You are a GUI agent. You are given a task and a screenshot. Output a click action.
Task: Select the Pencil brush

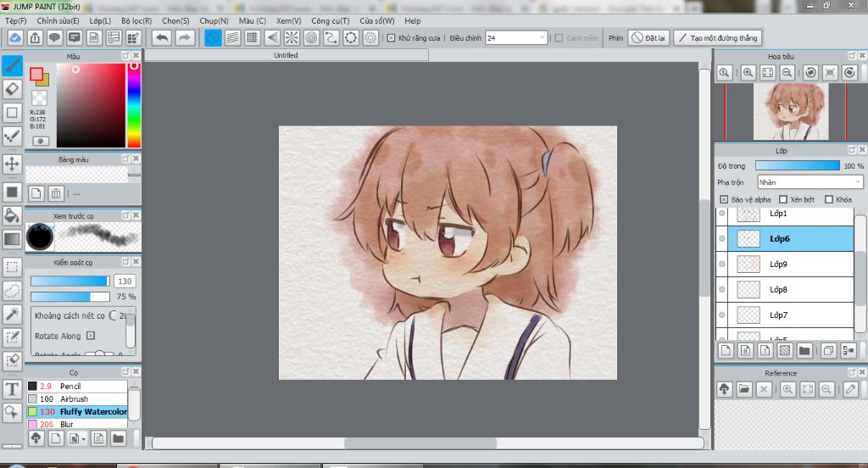pyautogui.click(x=77, y=386)
